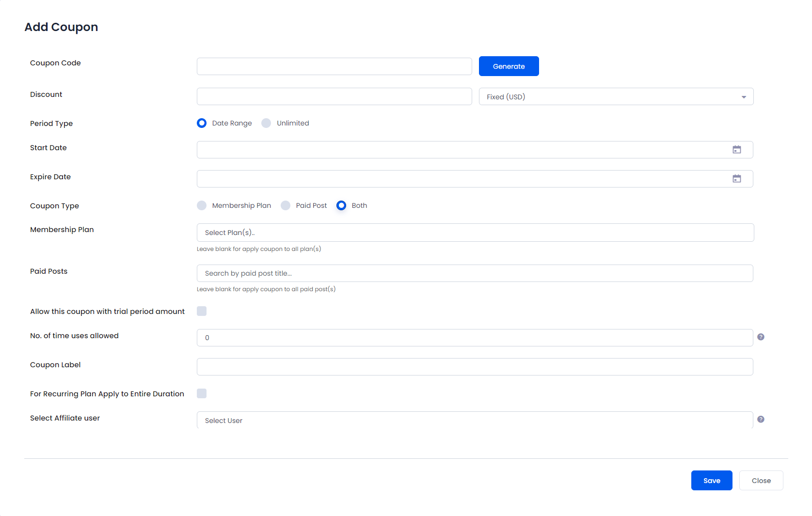The image size is (812, 516).
Task: Click the 'Paid Posts' label
Action: [48, 271]
